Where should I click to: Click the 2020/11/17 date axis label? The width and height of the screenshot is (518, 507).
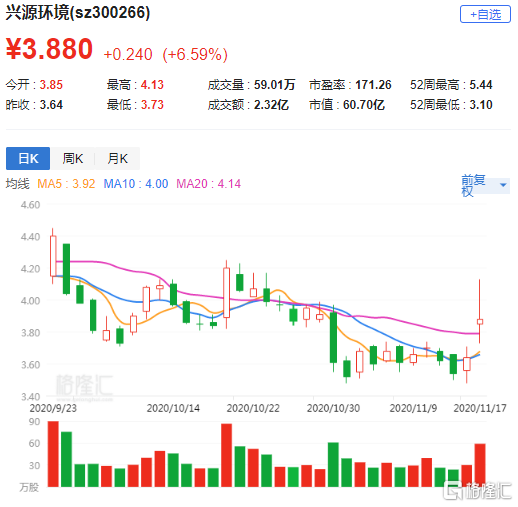[x=480, y=408]
